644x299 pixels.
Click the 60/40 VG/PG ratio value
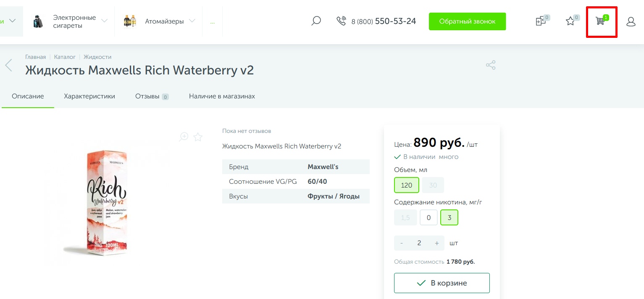[x=317, y=182]
